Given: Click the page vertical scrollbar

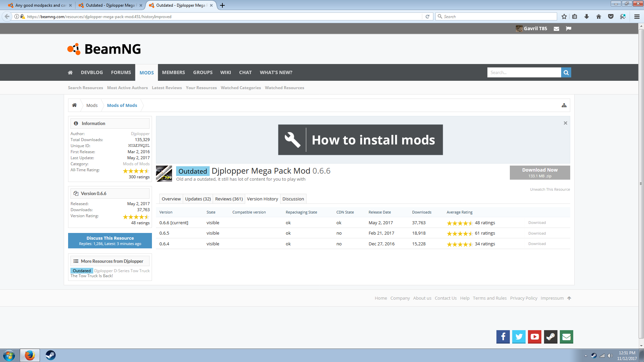Looking at the screenshot, I should 641,184.
